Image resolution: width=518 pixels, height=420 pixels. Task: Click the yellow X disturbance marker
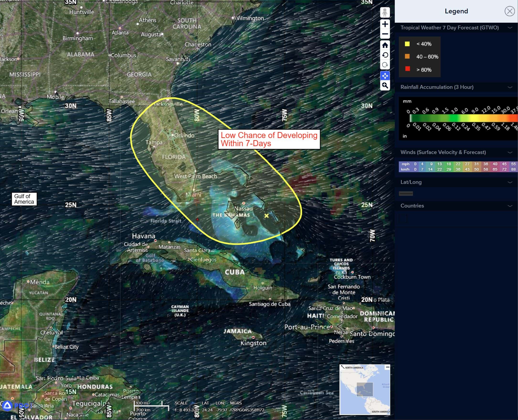(266, 216)
